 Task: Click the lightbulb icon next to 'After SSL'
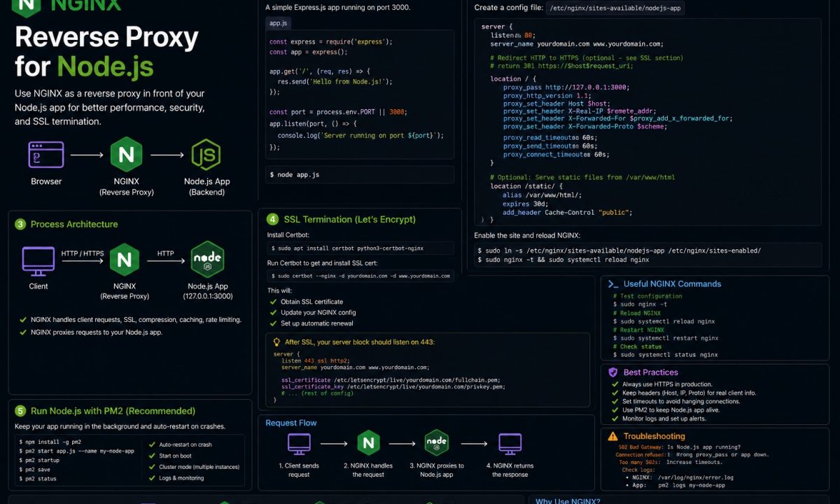point(276,342)
